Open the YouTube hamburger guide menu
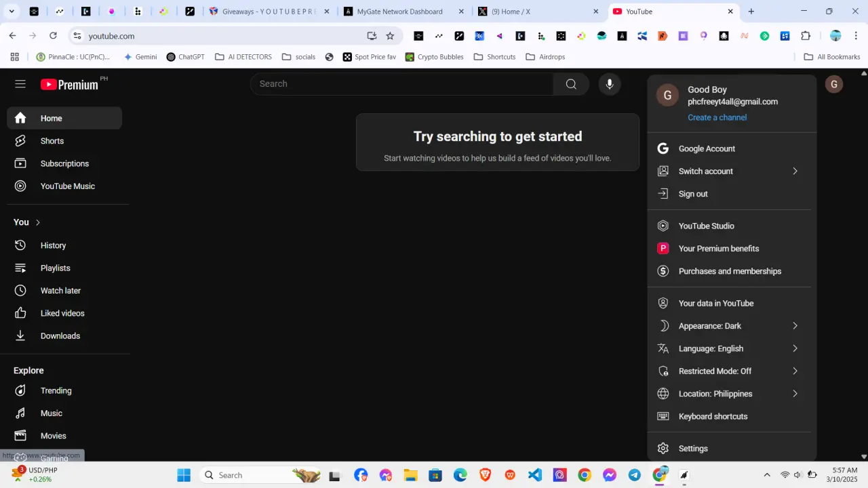Viewport: 868px width, 488px height. [x=20, y=84]
